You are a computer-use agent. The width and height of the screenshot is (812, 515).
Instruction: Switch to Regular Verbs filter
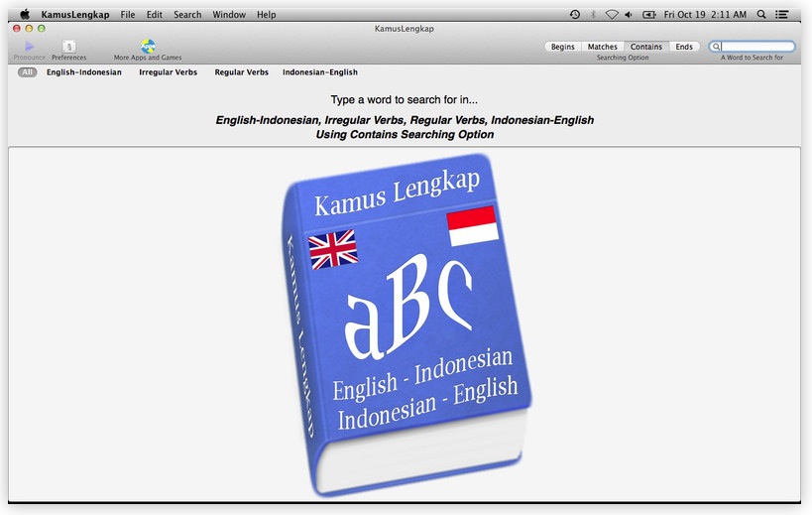click(241, 72)
